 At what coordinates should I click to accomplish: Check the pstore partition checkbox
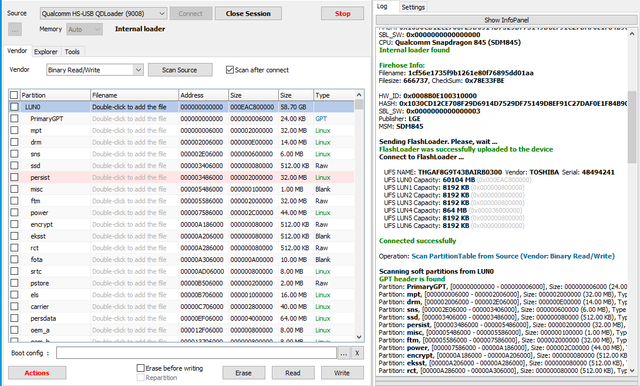pos(14,283)
